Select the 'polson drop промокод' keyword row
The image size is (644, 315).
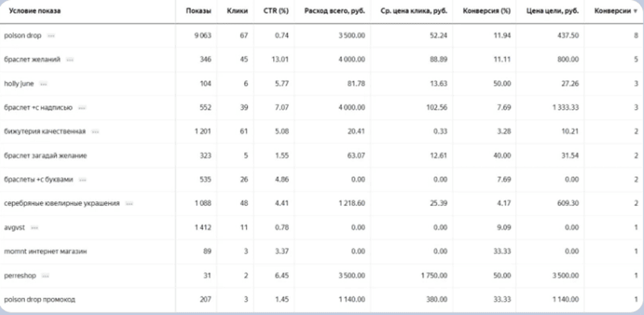click(39, 300)
